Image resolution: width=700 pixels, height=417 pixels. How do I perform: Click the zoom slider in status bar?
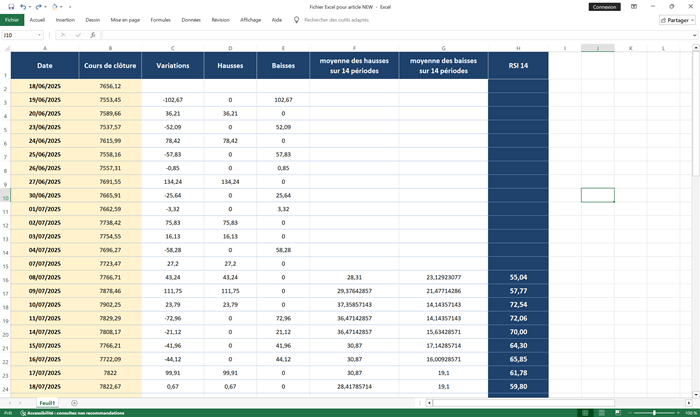pos(653,412)
